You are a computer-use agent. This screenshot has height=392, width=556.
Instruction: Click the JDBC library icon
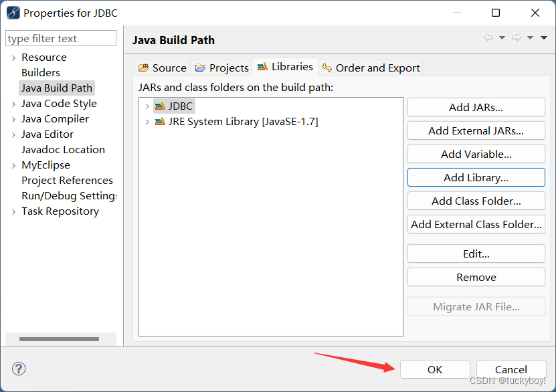click(x=160, y=106)
